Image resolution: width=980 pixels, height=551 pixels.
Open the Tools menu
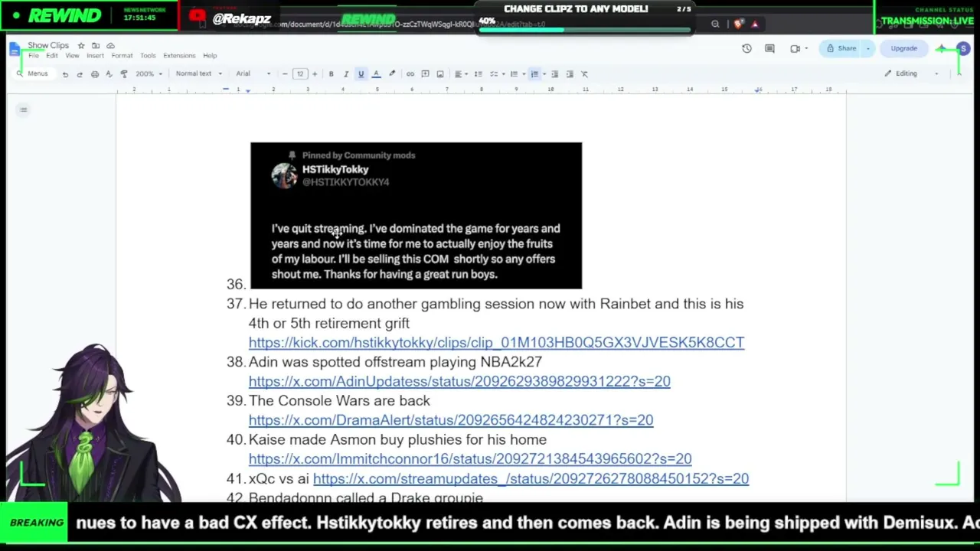(x=148, y=56)
